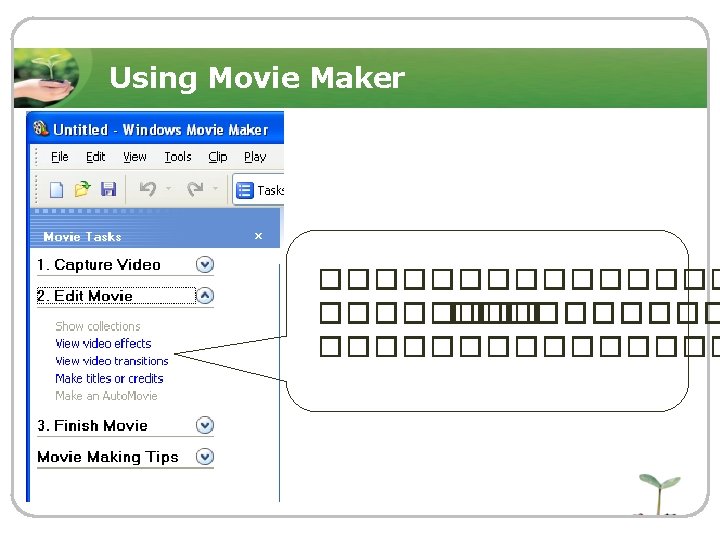The height and width of the screenshot is (540, 720).
Task: Open the Clip menu
Action: click(218, 157)
